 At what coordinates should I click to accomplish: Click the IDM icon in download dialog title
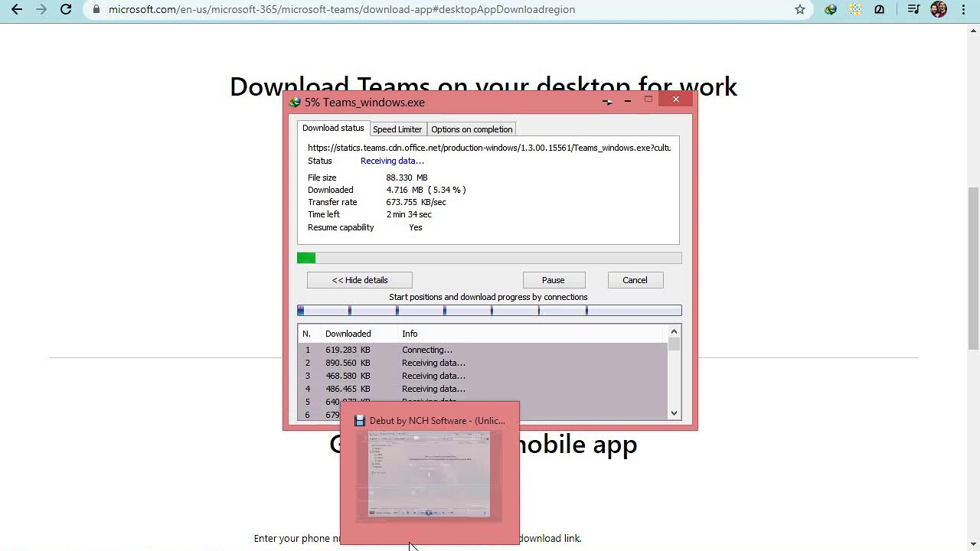tap(295, 102)
